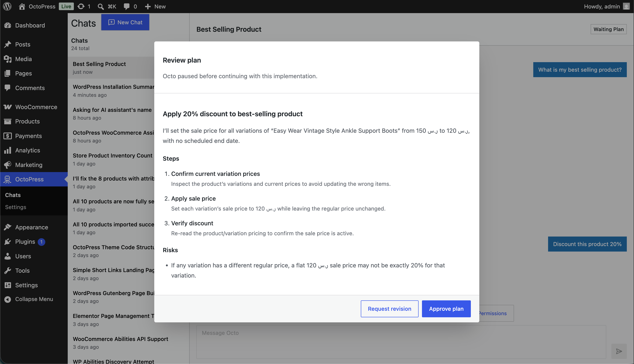The height and width of the screenshot is (364, 634).
Task: Click the Settings sliders icon in sidebar
Action: (x=7, y=285)
